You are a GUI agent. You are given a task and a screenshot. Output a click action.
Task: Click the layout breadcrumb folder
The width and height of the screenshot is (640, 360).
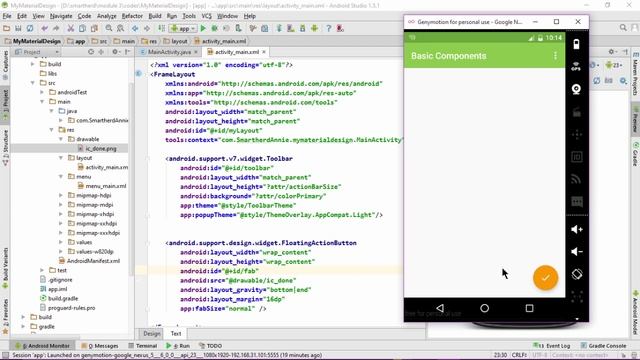[176, 41]
